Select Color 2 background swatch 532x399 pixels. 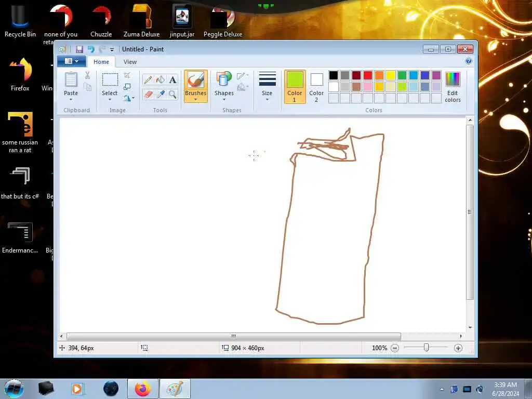click(316, 87)
